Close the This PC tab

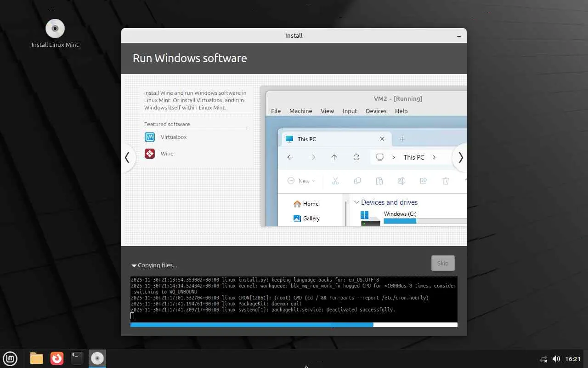382,139
